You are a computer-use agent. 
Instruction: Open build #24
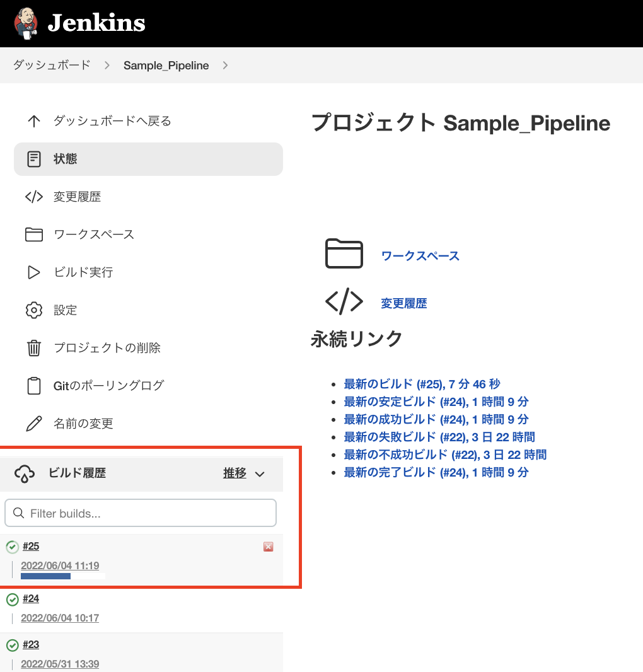pos(31,598)
